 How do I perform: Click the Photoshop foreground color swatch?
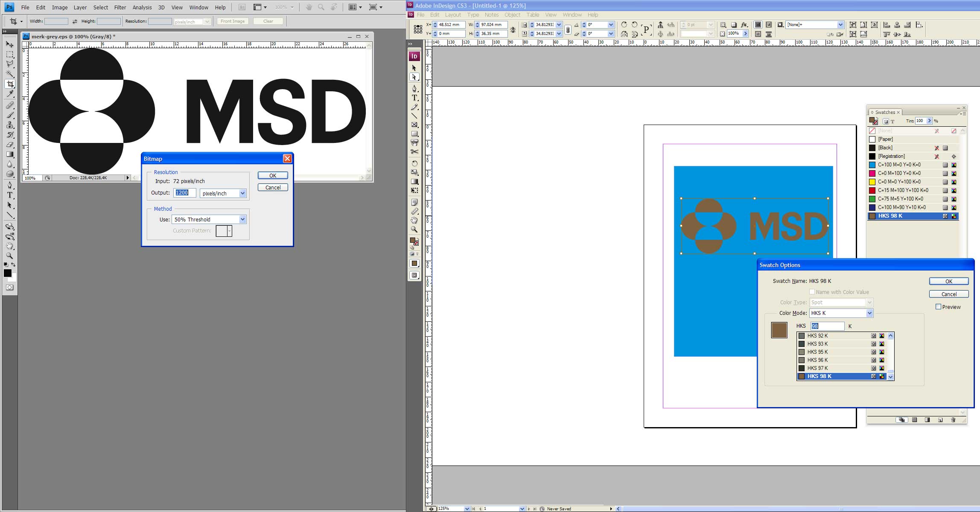pyautogui.click(x=7, y=273)
